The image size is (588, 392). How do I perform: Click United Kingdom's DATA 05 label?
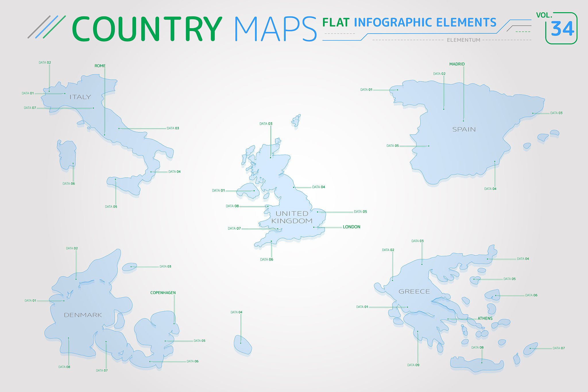pos(360,212)
